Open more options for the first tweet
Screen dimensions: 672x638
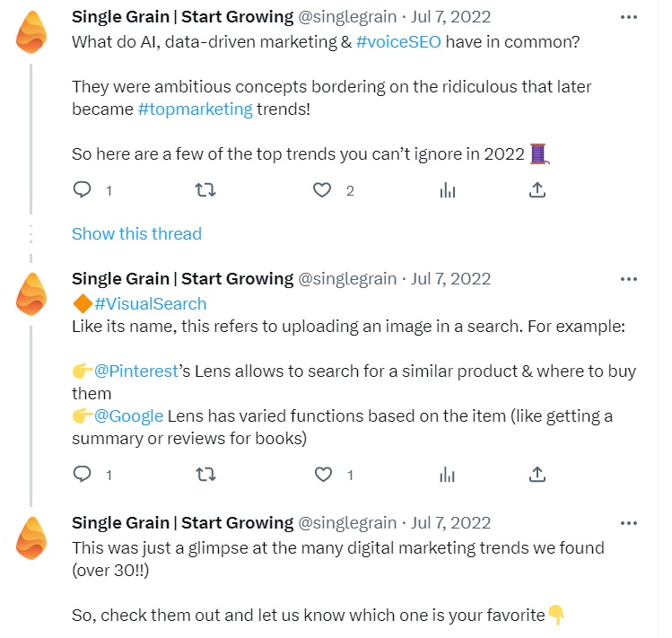628,17
